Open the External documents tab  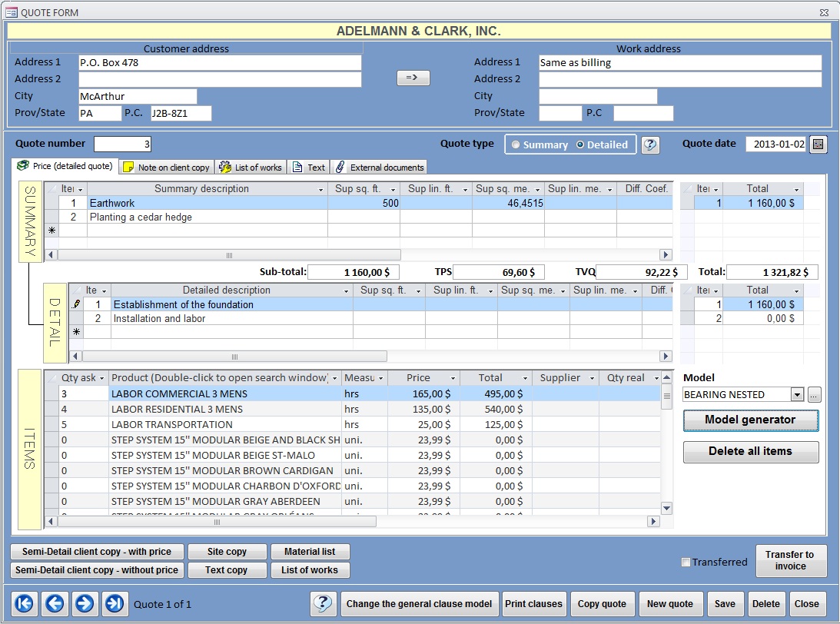[379, 168]
